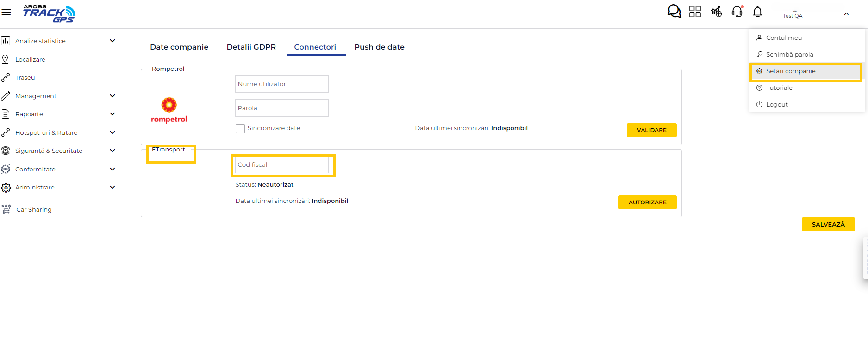868x359 pixels.
Task: Open the dashboard grid icon
Action: [x=695, y=12]
